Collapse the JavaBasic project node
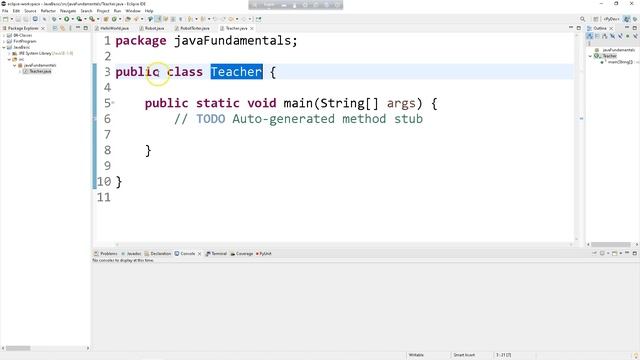640x360 pixels. 4,47
